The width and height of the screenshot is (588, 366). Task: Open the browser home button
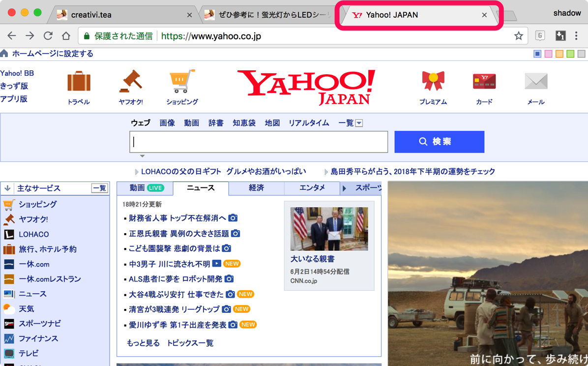tap(66, 35)
